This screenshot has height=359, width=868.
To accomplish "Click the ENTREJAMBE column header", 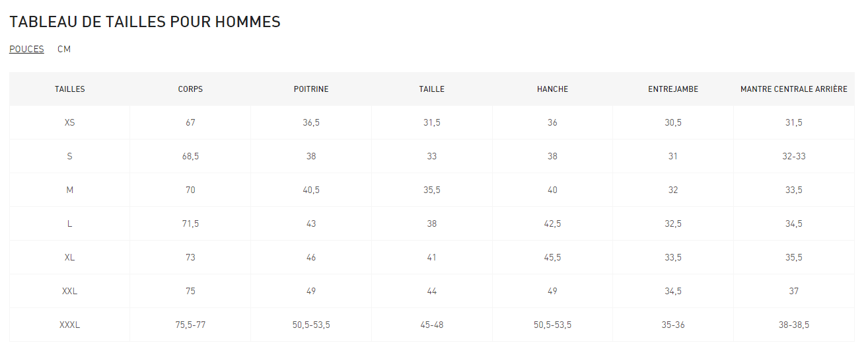I will pos(673,89).
